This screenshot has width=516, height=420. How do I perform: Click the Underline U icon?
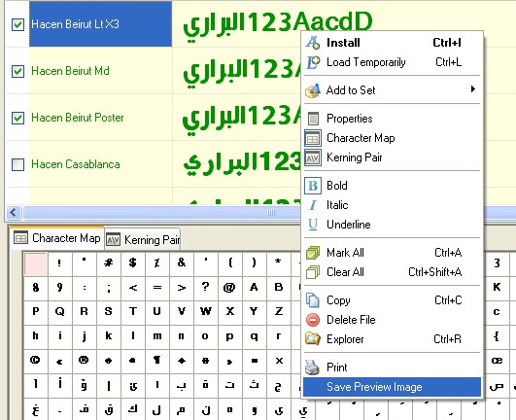point(313,225)
